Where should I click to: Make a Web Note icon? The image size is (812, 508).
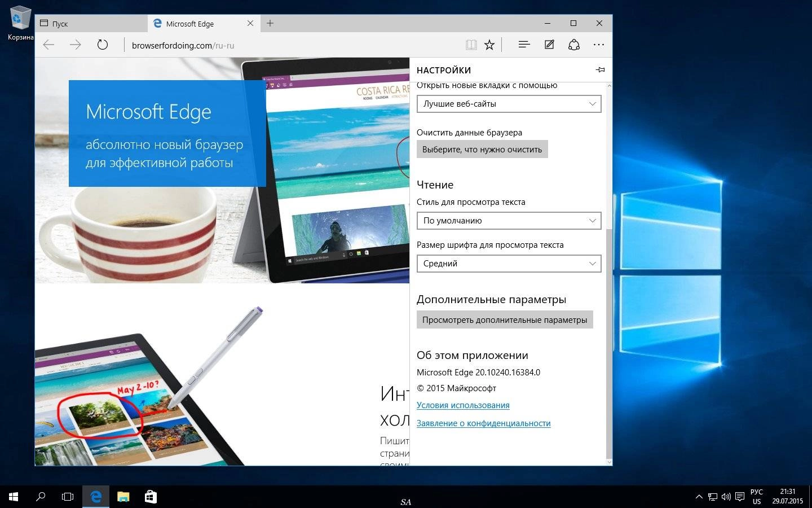pos(549,45)
